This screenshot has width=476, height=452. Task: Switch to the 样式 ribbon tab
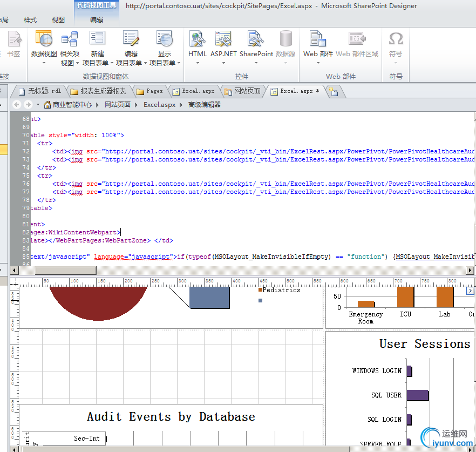pos(30,20)
